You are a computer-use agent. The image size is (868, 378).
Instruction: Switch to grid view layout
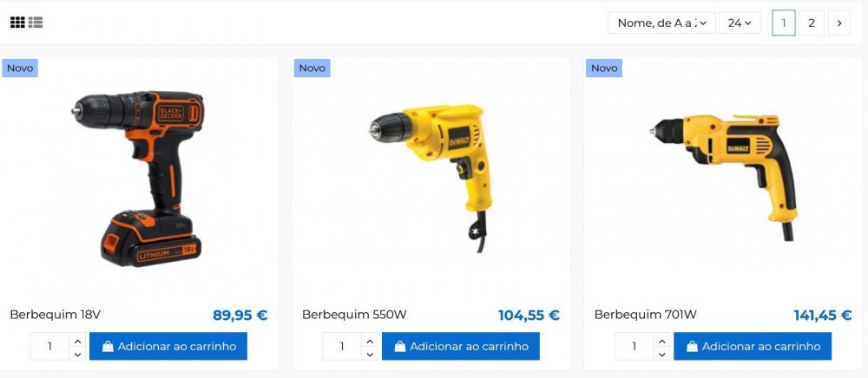pyautogui.click(x=17, y=22)
